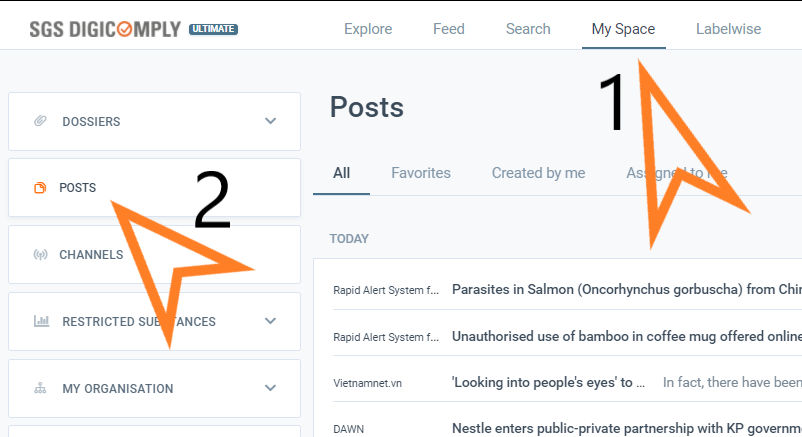Image resolution: width=802 pixels, height=437 pixels.
Task: Click the paperclip icon beside Dossiers
Action: coord(41,121)
